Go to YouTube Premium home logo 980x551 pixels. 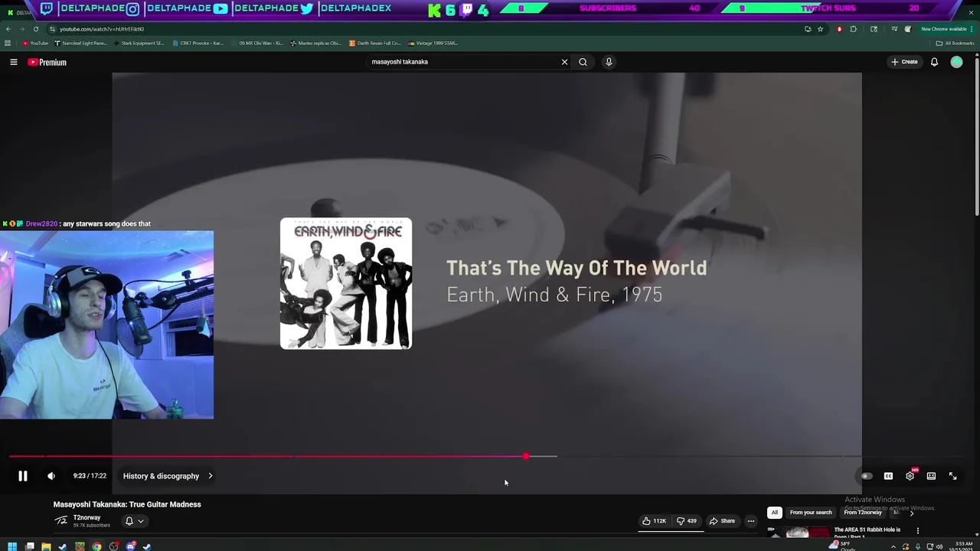point(47,62)
